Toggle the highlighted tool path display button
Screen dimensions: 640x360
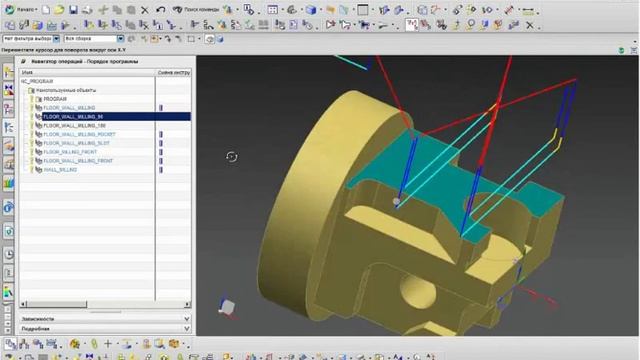[411, 25]
